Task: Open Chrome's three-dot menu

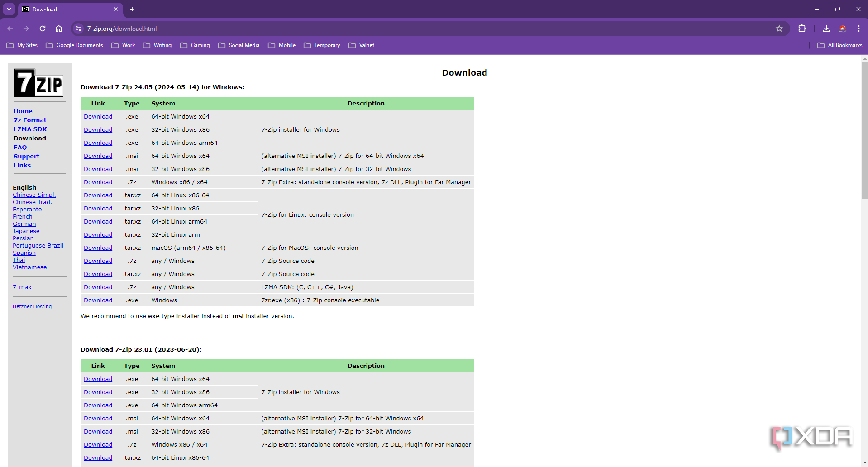Action: point(858,29)
